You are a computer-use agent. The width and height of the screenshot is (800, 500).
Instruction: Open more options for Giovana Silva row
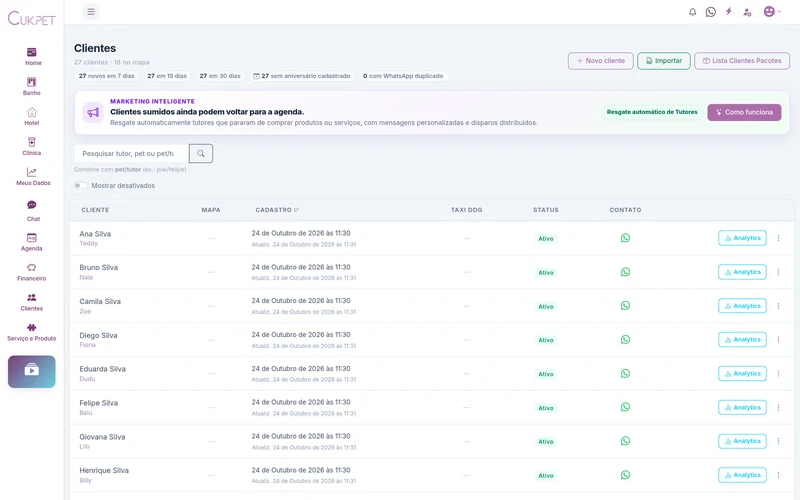point(778,441)
